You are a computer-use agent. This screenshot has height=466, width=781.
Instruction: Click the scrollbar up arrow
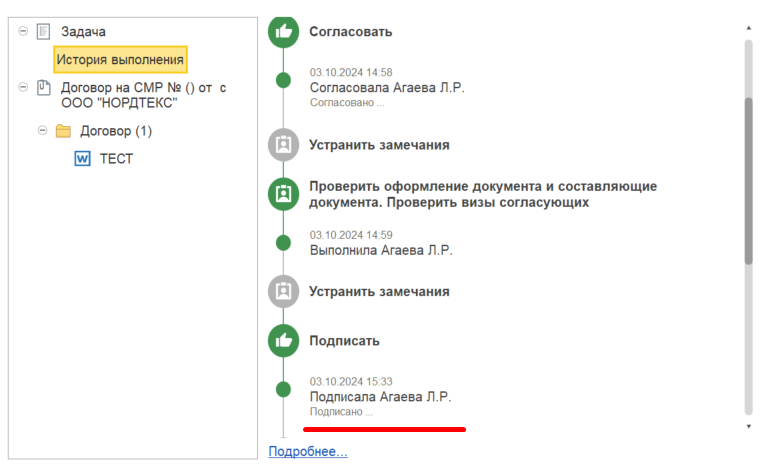click(x=749, y=28)
